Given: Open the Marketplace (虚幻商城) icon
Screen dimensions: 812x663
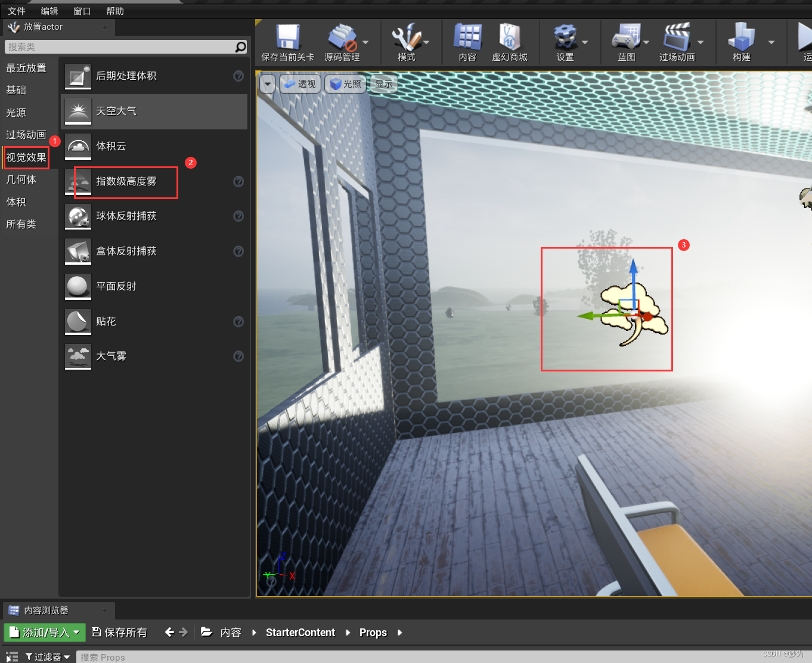Looking at the screenshot, I should point(509,37).
